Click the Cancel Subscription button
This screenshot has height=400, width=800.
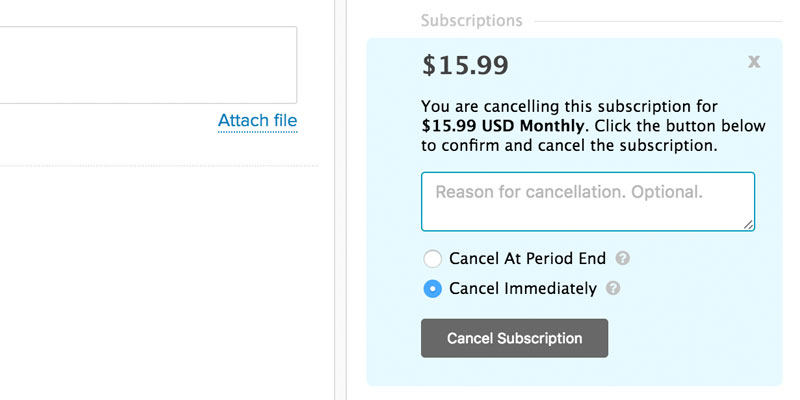514,338
